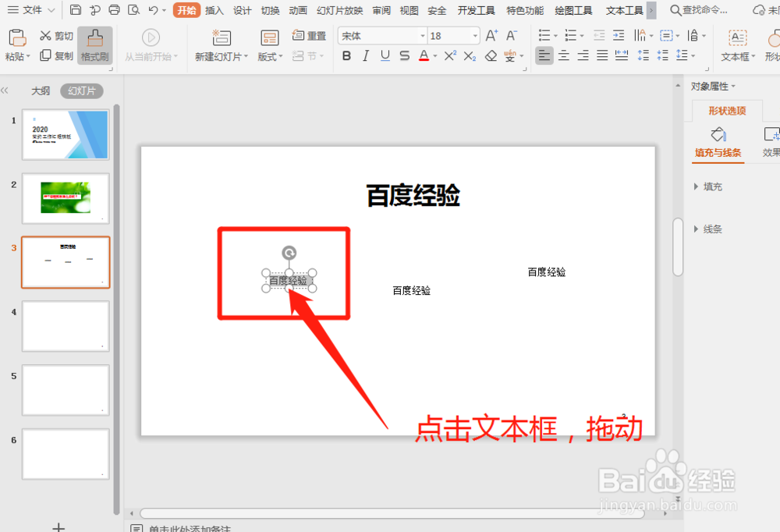
Task: Open the 填充与线条 fill and line icon
Action: click(718, 134)
